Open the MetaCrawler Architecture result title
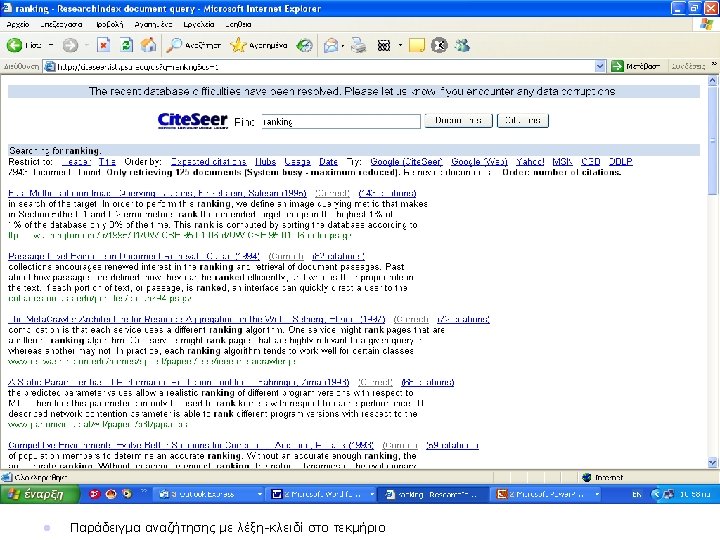The height and width of the screenshot is (540, 720). (197, 319)
